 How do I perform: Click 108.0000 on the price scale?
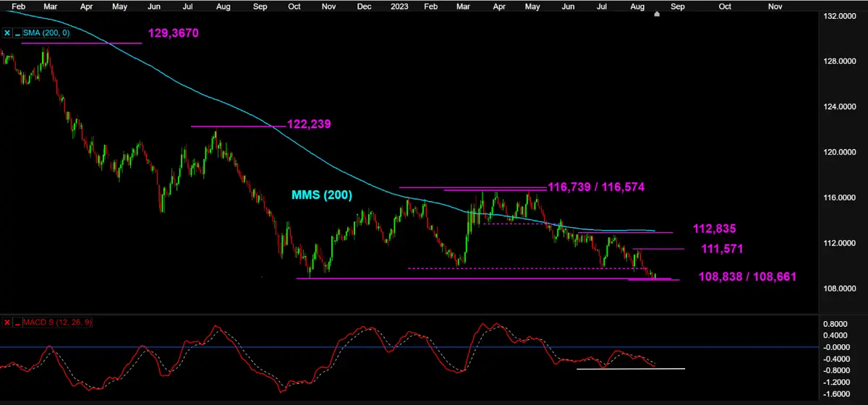(x=844, y=289)
